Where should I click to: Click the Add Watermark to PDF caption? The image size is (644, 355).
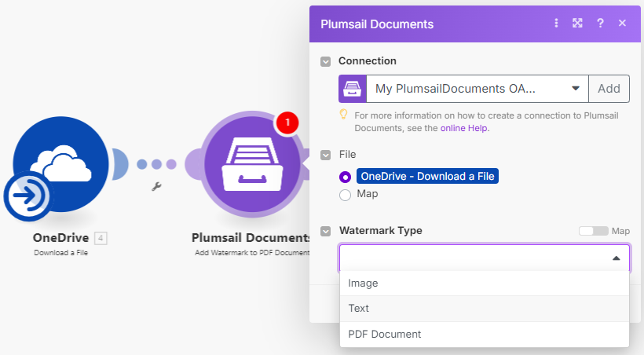pos(252,253)
